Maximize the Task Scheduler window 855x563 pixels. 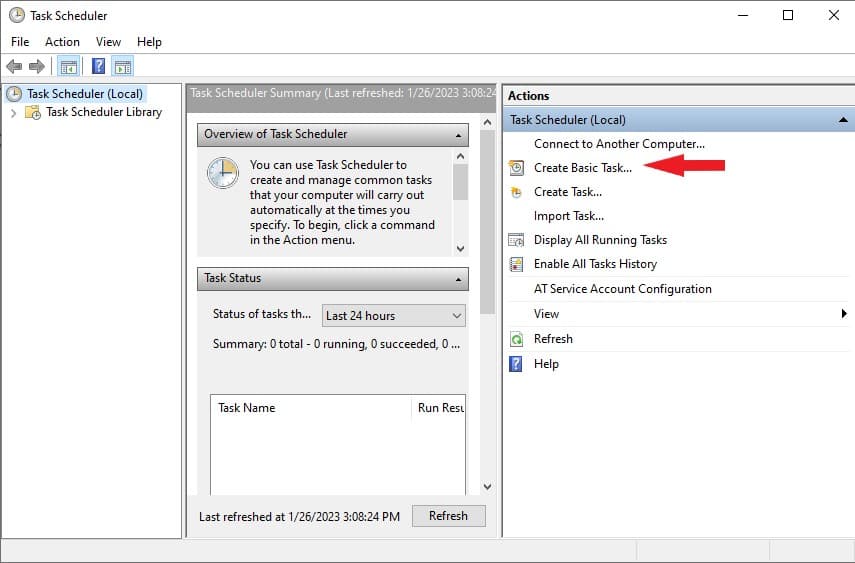tap(788, 15)
